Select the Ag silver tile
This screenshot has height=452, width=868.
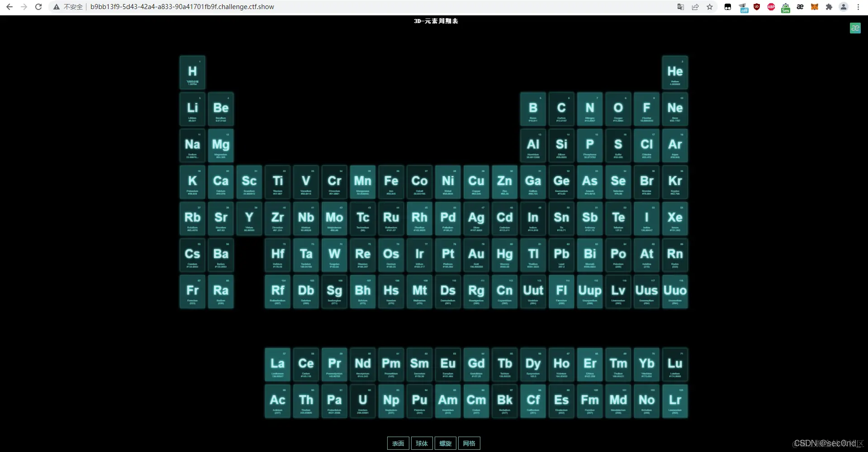coord(476,219)
